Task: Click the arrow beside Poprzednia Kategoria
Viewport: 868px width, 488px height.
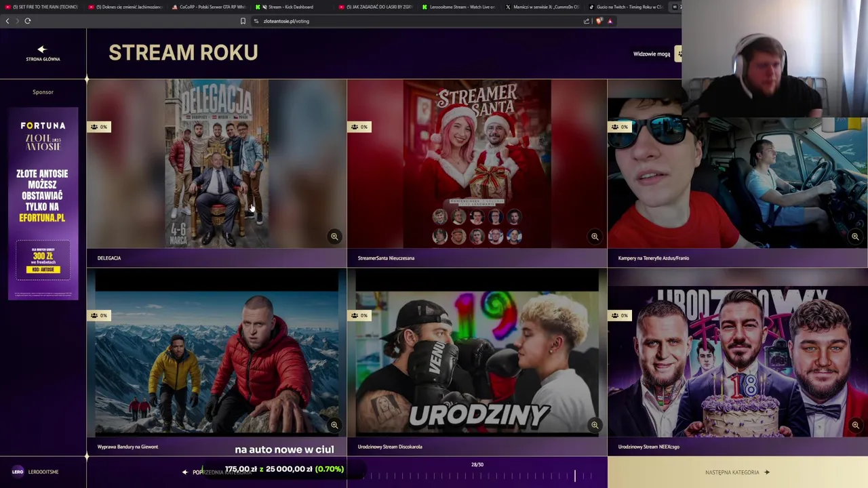Action: pyautogui.click(x=185, y=472)
